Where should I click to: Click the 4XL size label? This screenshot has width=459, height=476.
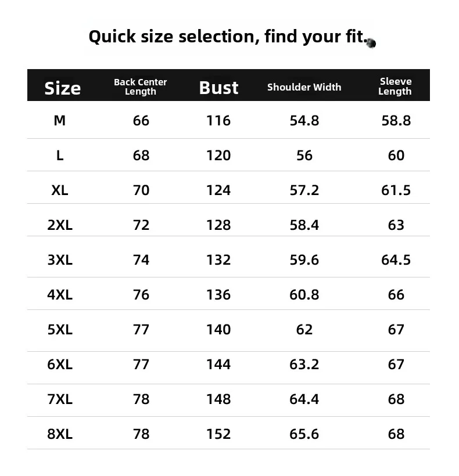click(60, 295)
